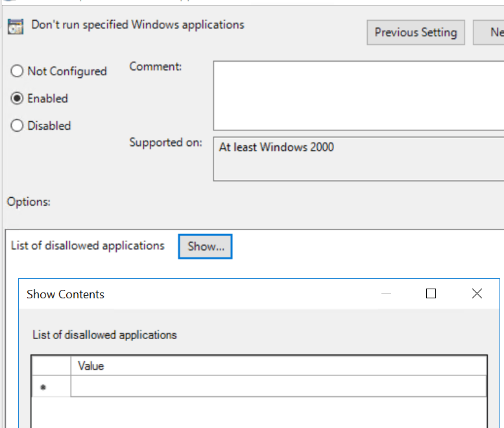Click the asterisk new-row marker
Screen dimensions: 504x428
click(43, 387)
